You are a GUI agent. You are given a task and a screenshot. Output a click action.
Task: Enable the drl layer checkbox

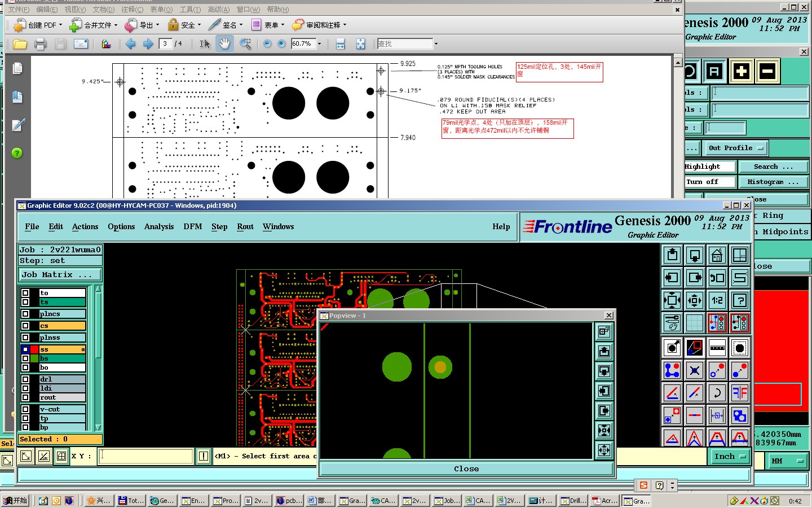coord(25,379)
